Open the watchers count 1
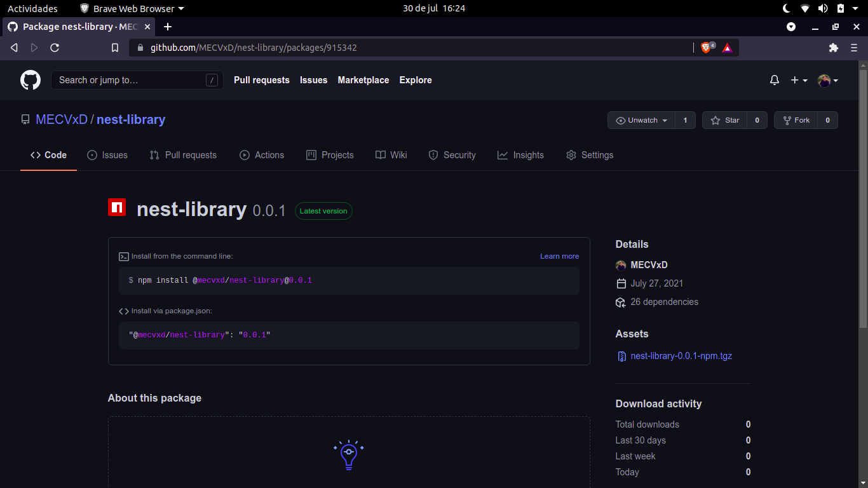This screenshot has height=488, width=868. point(685,120)
